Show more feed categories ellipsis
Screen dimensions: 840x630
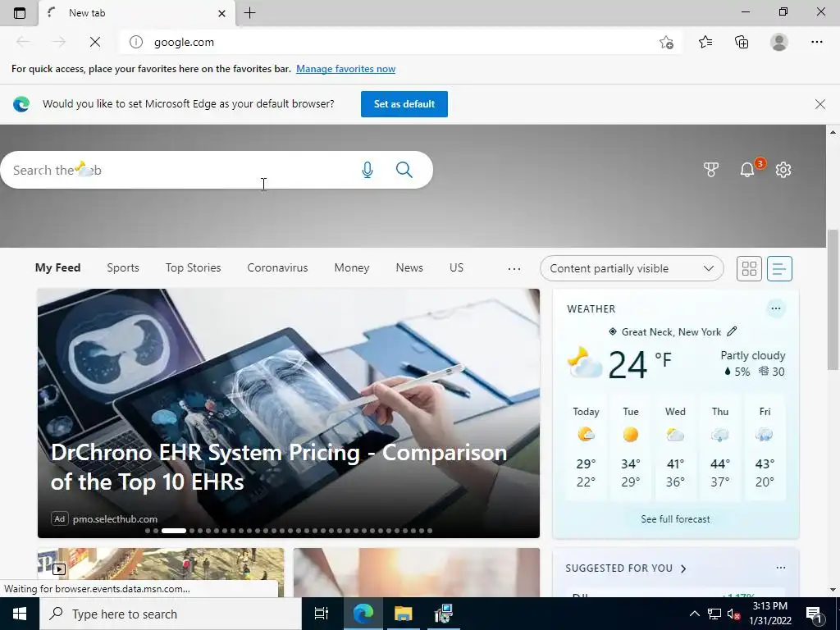514,268
